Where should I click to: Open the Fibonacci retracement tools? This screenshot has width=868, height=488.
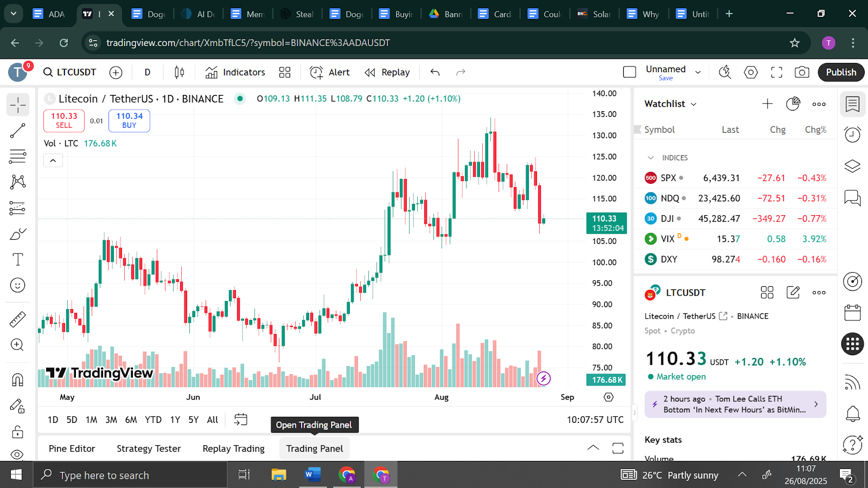tap(18, 157)
